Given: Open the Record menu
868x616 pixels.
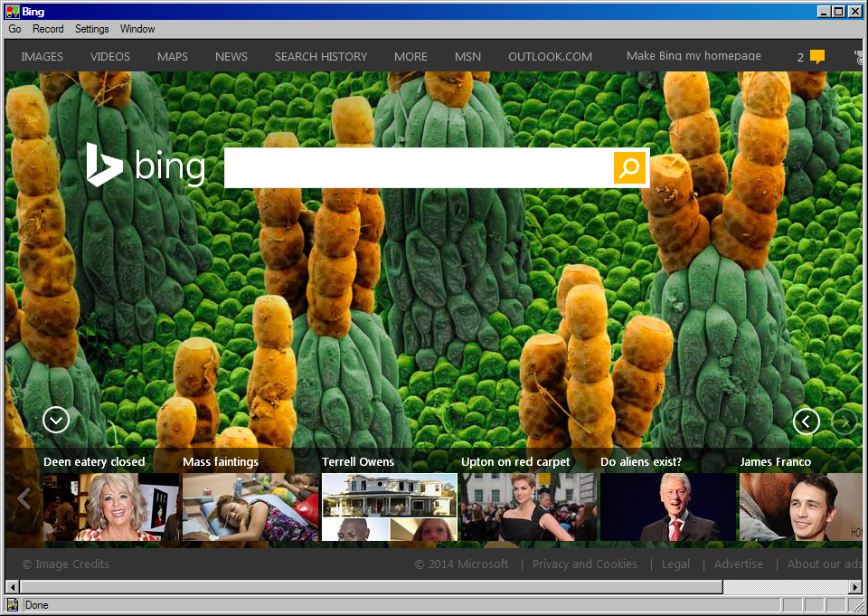Looking at the screenshot, I should coord(48,29).
